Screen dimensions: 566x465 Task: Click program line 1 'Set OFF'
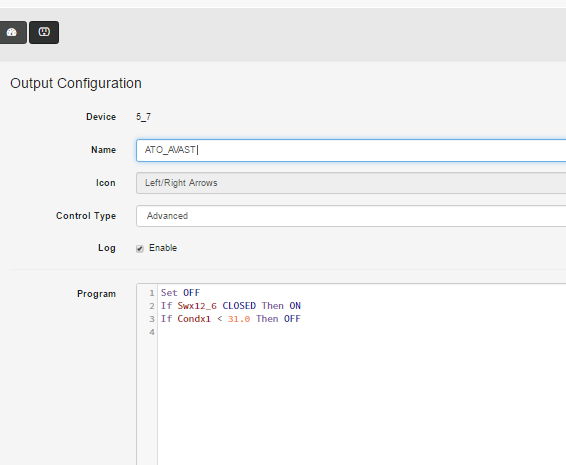[x=180, y=293]
